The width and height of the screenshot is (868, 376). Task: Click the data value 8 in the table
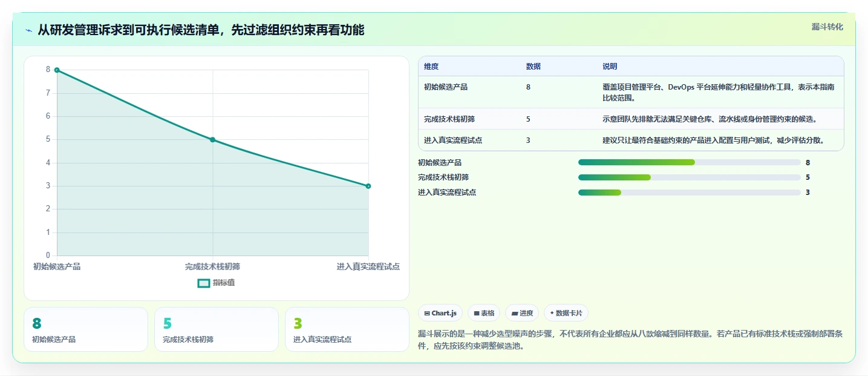point(529,87)
